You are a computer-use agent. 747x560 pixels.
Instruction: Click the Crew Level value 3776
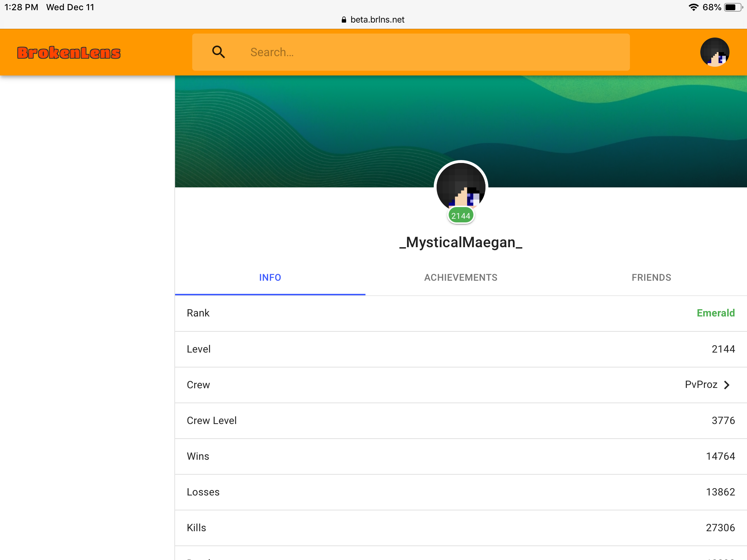coord(723,420)
